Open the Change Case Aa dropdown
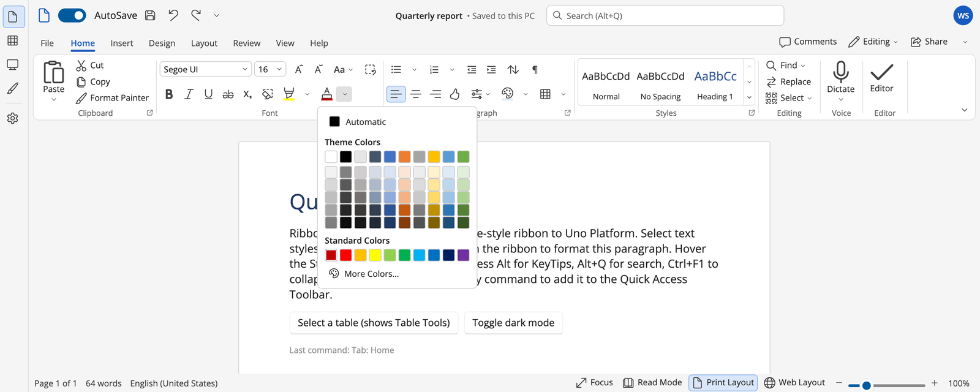The width and height of the screenshot is (980, 392). [343, 69]
